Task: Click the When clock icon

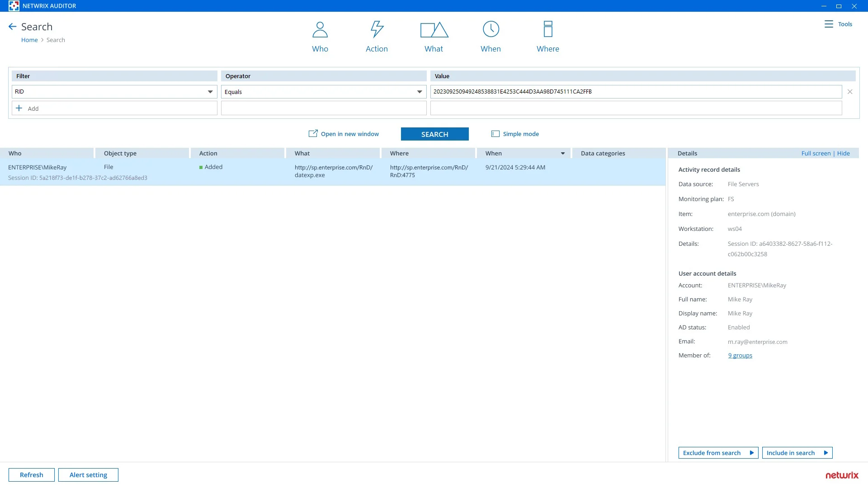Action: pyautogui.click(x=491, y=29)
